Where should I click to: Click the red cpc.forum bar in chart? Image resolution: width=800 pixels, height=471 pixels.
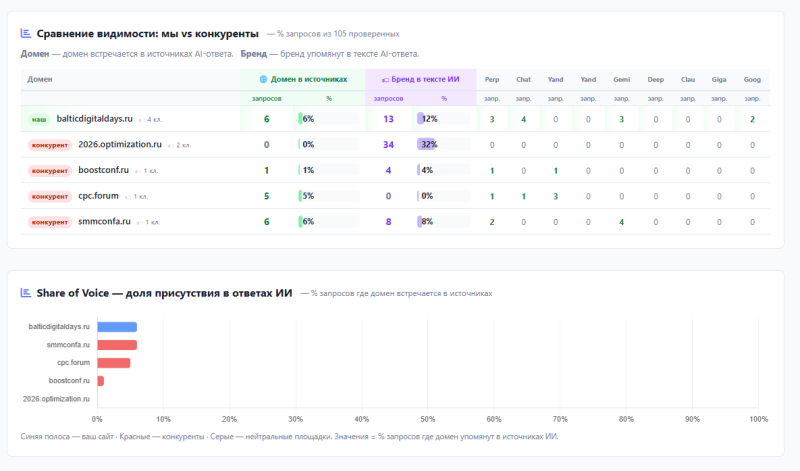[x=114, y=363]
